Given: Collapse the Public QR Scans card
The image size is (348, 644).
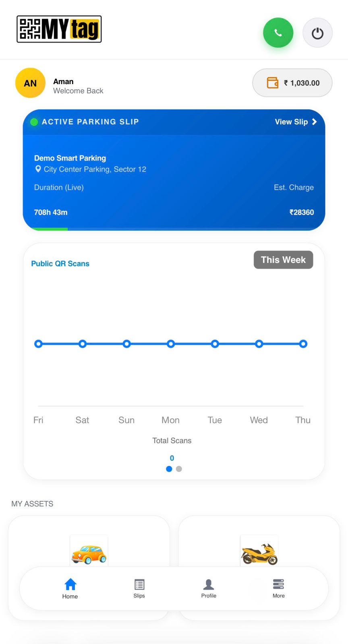Looking at the screenshot, I should point(60,263).
